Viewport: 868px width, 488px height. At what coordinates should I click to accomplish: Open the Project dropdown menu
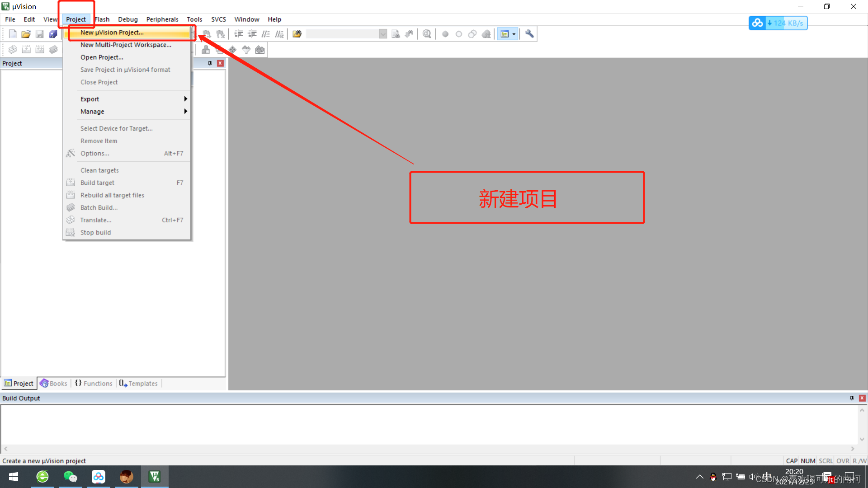pyautogui.click(x=75, y=19)
